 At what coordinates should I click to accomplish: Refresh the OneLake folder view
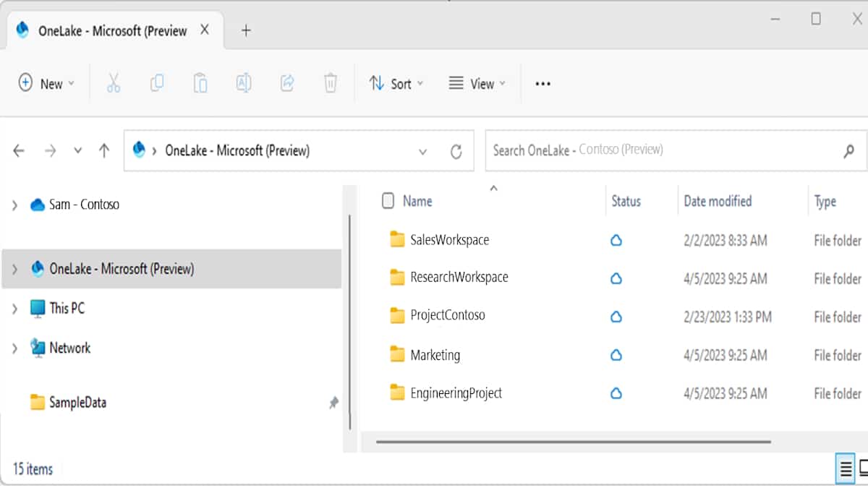click(x=456, y=151)
